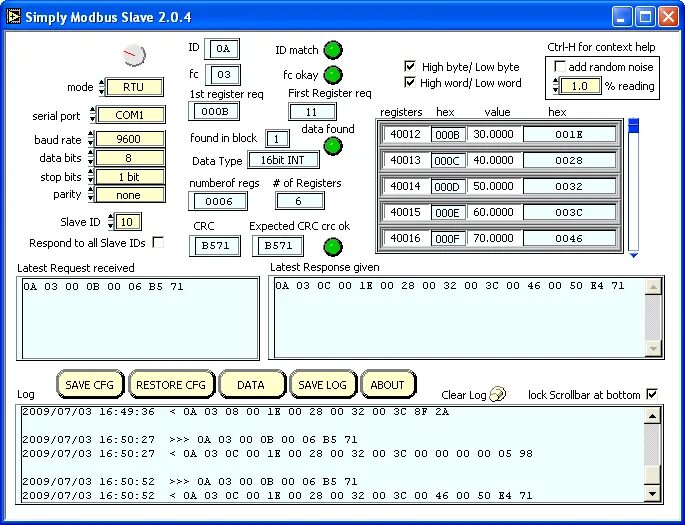685x525 pixels.
Task: Click the baud rate stepper arrows
Action: click(90, 139)
